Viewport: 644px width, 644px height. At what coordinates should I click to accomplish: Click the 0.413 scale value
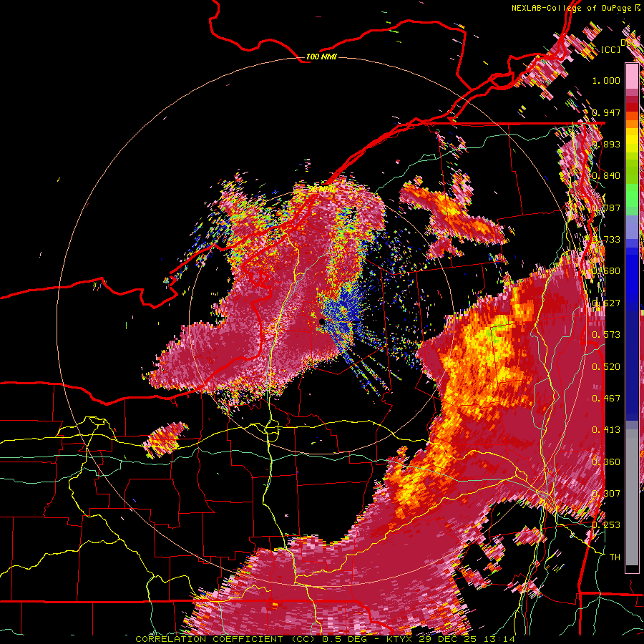[x=606, y=430]
